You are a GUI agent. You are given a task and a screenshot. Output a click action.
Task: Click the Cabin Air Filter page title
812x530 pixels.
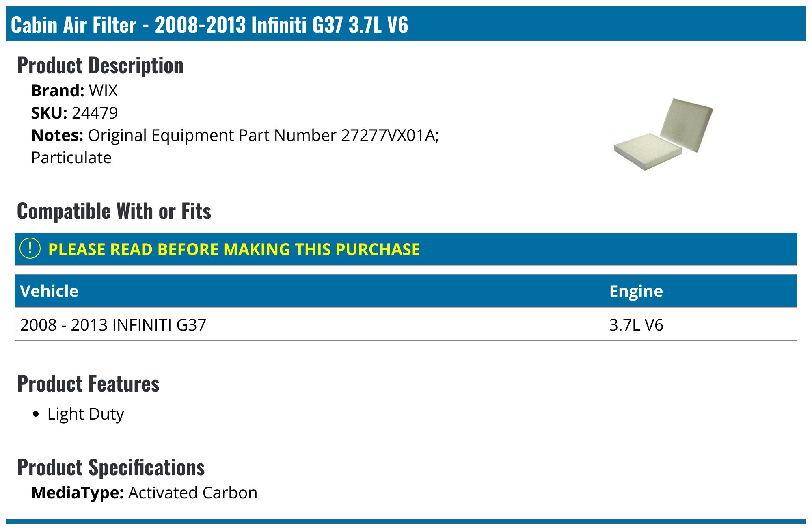click(x=209, y=25)
